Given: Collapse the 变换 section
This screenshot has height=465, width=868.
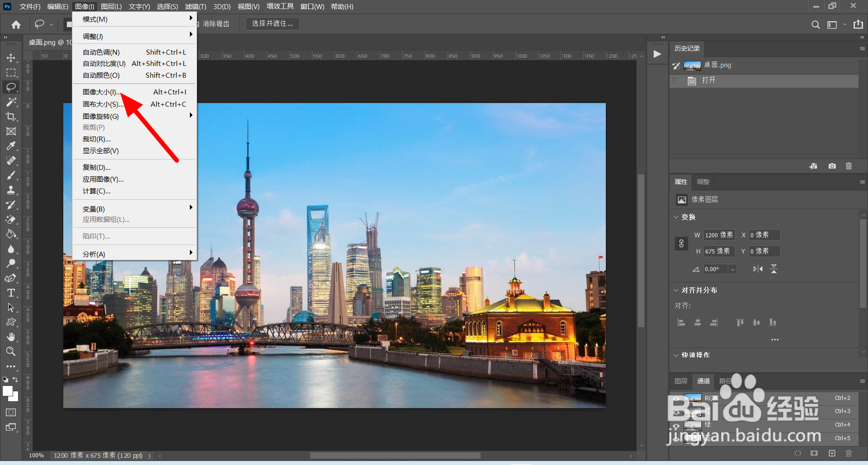Looking at the screenshot, I should 676,217.
